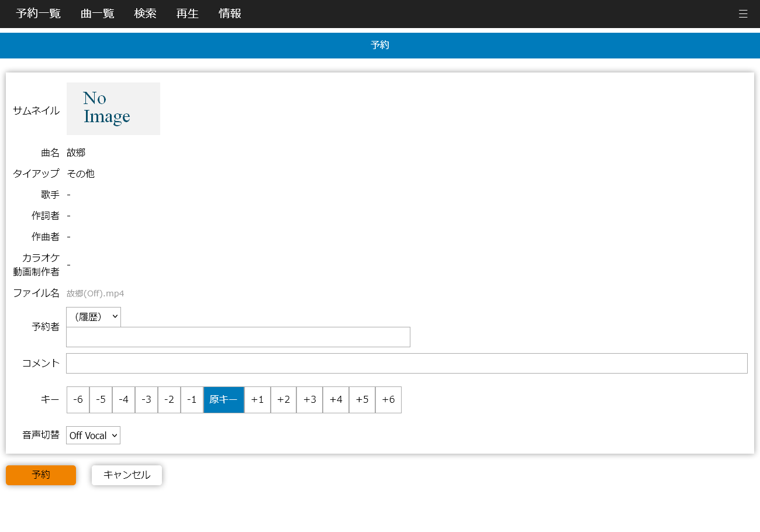Open the 情報 menu item
Viewport: 760px width, 532px height.
pos(230,13)
